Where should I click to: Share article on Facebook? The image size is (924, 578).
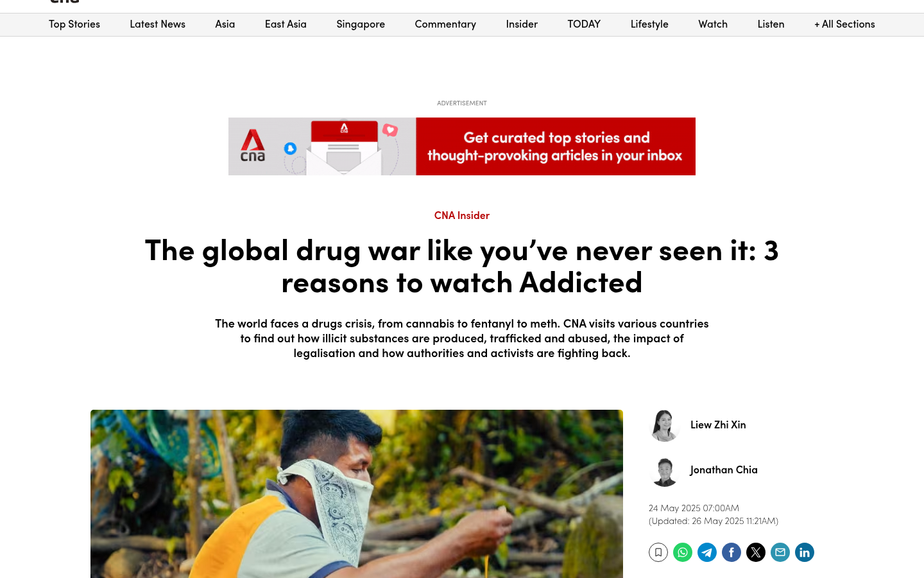(x=731, y=552)
